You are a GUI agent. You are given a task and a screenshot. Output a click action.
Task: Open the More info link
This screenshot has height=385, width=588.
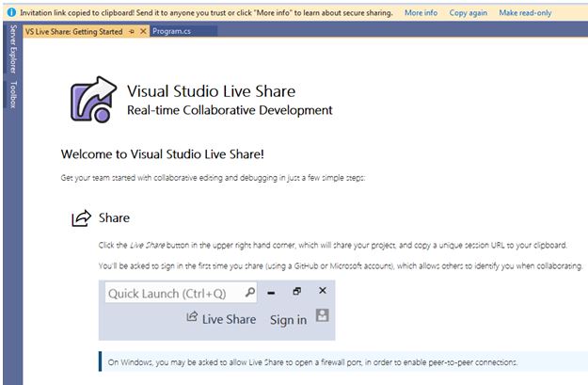point(421,13)
